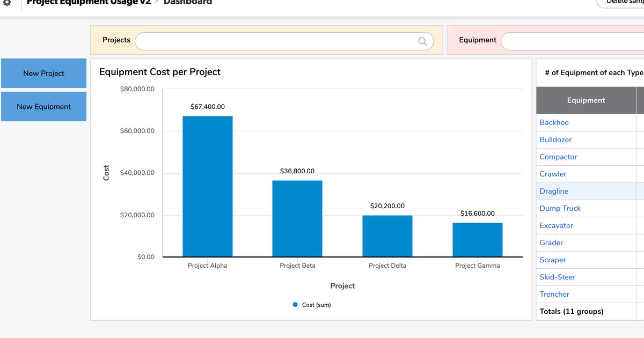This screenshot has height=338, width=644.
Task: Click the $60,000.00 axis value
Action: click(x=137, y=131)
